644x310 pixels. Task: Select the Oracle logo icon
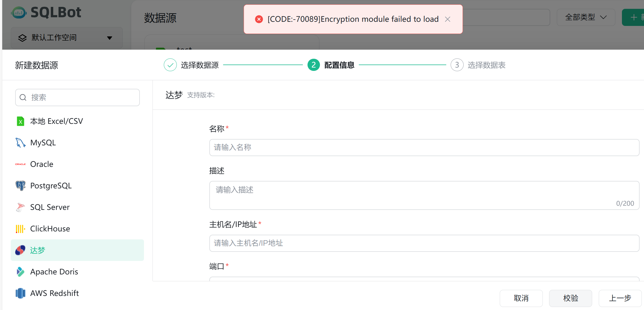coord(20,164)
